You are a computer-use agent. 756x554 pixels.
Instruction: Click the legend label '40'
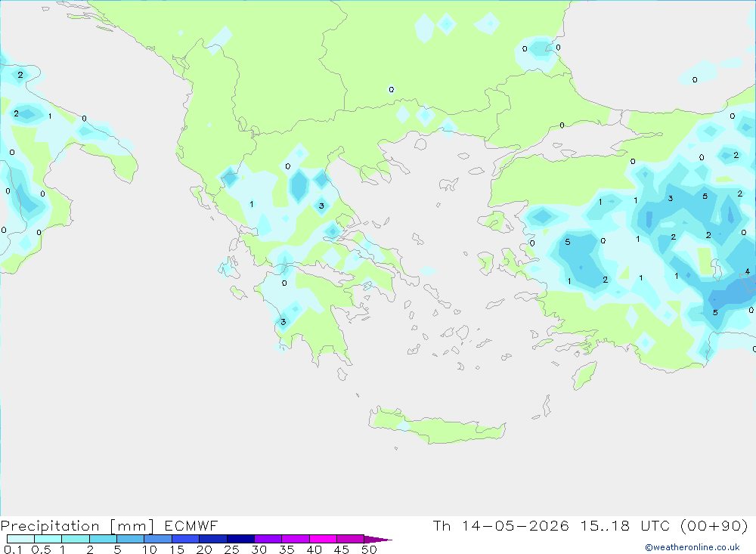(314, 549)
